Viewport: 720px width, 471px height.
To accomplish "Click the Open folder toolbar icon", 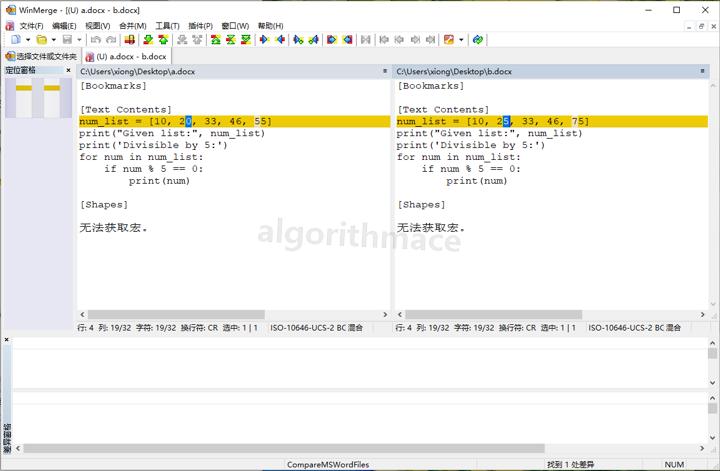I will click(41, 40).
